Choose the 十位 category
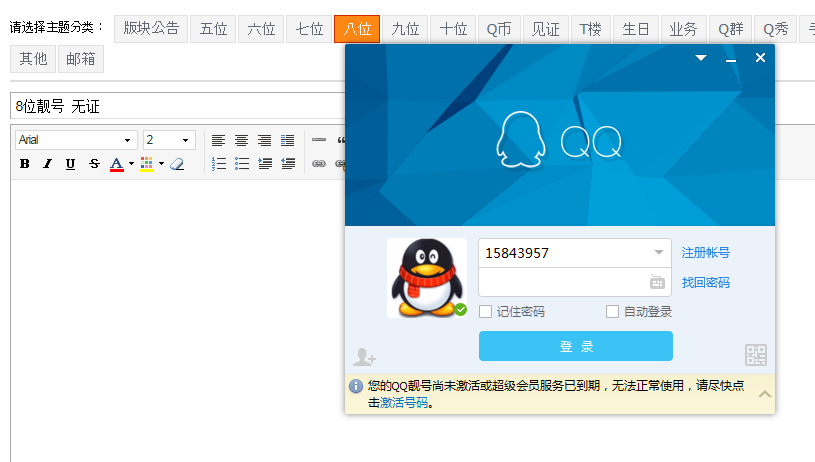 (453, 29)
